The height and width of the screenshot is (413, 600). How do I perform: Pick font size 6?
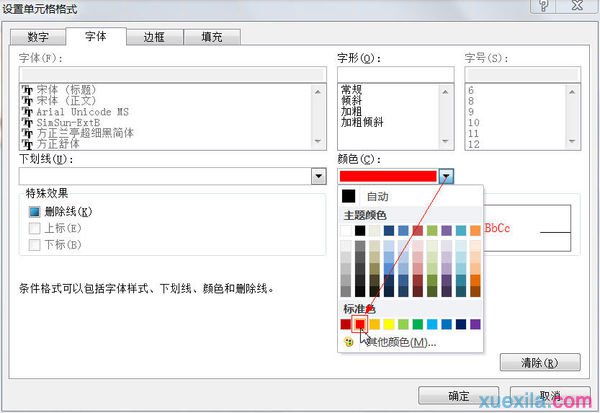(x=471, y=90)
